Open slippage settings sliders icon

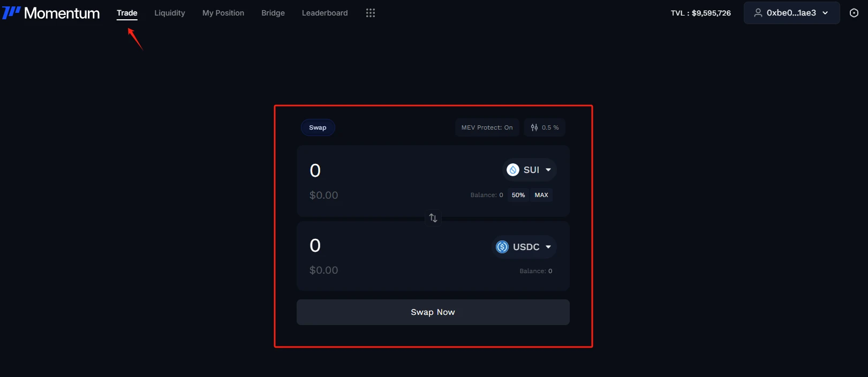(x=534, y=127)
